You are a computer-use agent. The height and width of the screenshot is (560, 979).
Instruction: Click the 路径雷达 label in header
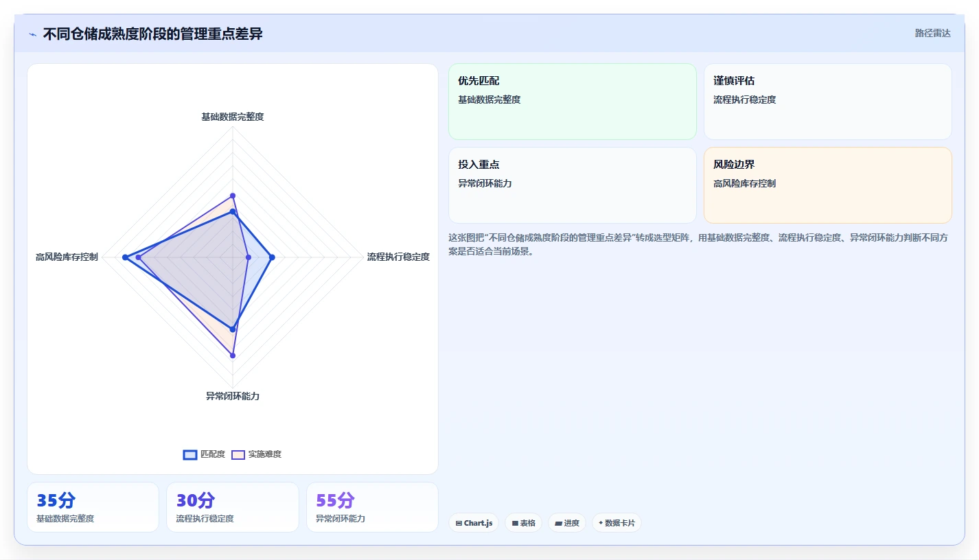tap(932, 33)
